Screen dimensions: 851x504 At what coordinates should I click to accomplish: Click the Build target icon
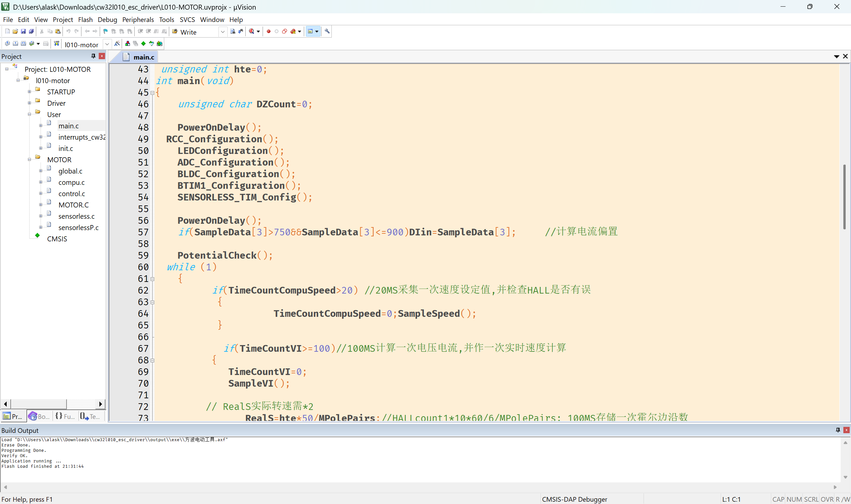coord(15,44)
